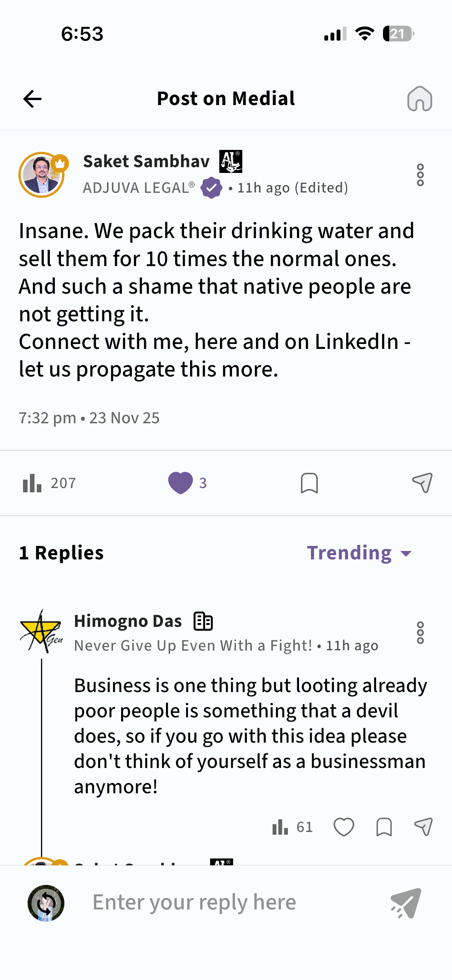Screen dimensions: 452x980
Task: Like Himogno Das's reply
Action: pyautogui.click(x=344, y=827)
